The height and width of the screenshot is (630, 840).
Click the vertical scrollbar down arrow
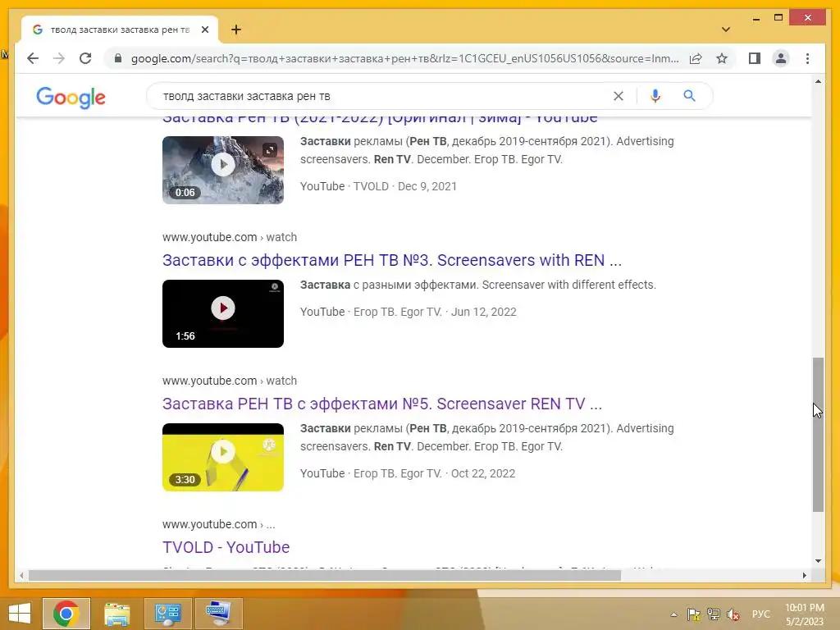[818, 561]
